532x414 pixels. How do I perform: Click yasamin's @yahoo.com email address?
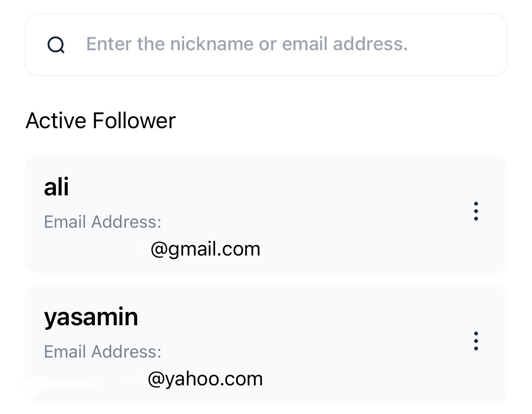(205, 379)
